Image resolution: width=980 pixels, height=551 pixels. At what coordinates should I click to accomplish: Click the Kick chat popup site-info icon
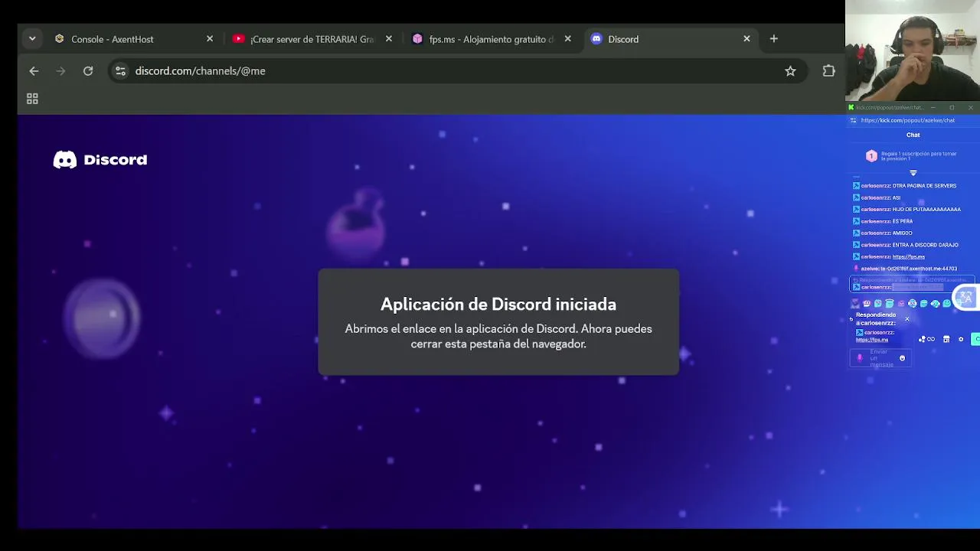pyautogui.click(x=854, y=120)
